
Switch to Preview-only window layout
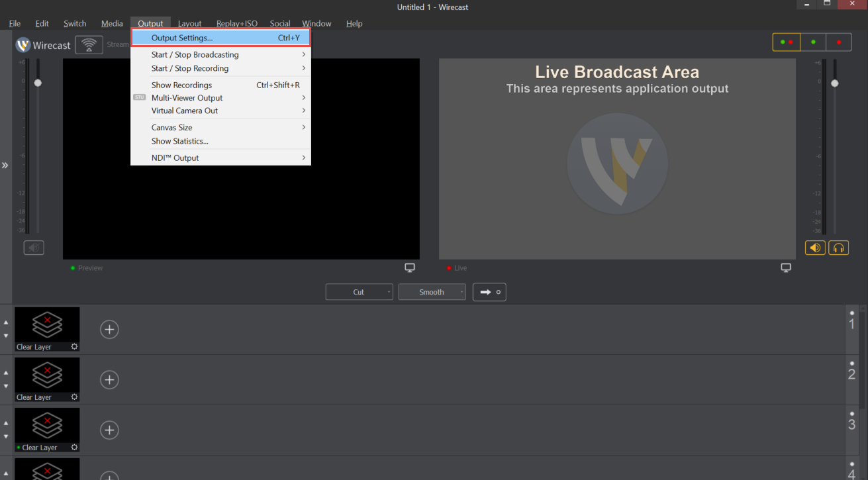click(813, 41)
